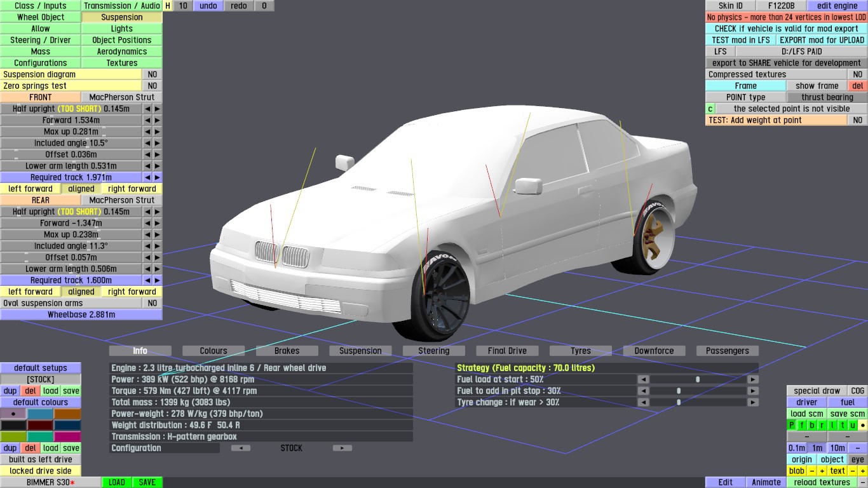Toggle locked drive side option

click(x=41, y=471)
